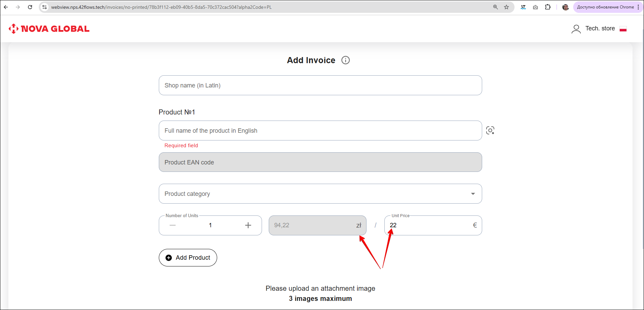
Task: Bookmark this page with the star icon
Action: coord(506,7)
